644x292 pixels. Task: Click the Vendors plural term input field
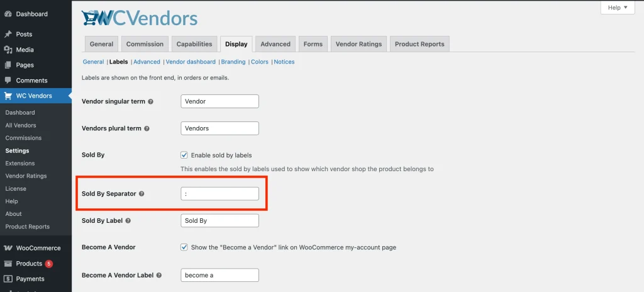pos(219,128)
